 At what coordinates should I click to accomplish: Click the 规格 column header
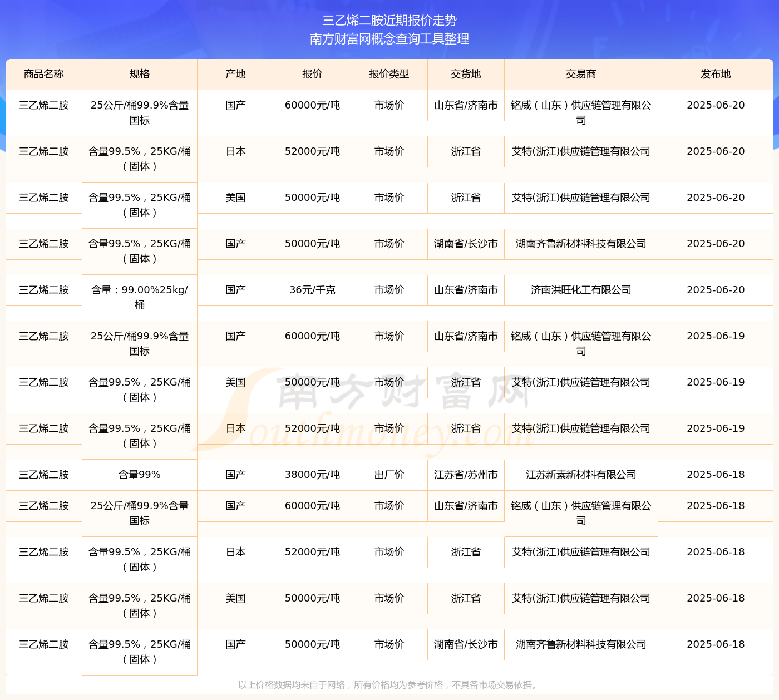tap(140, 74)
